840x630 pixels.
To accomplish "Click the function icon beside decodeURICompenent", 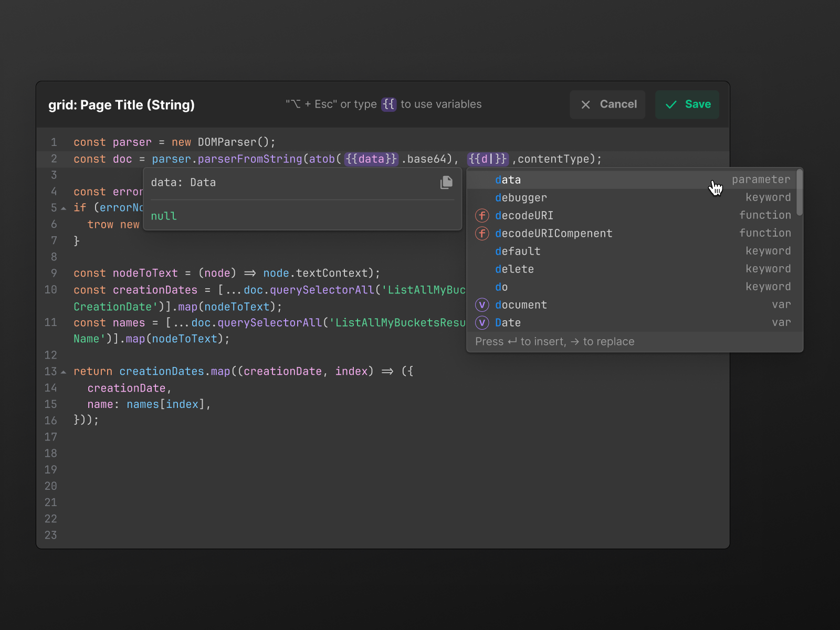I will [482, 234].
